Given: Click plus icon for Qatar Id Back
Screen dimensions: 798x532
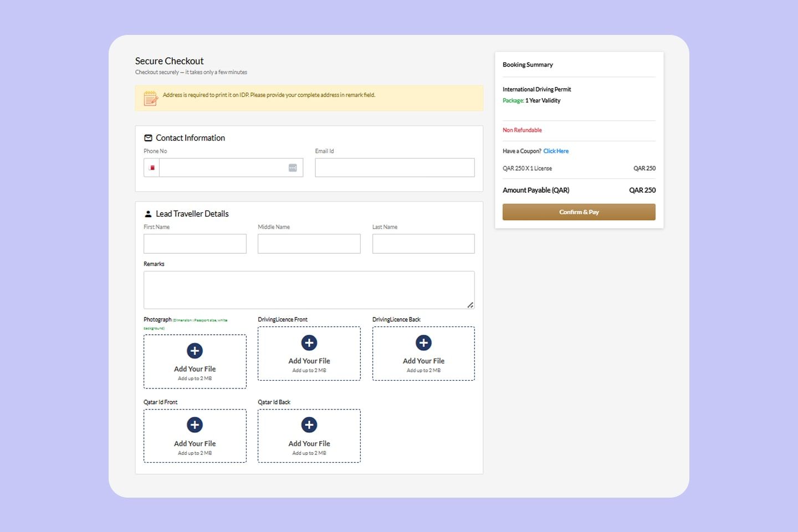Looking at the screenshot, I should (x=309, y=425).
